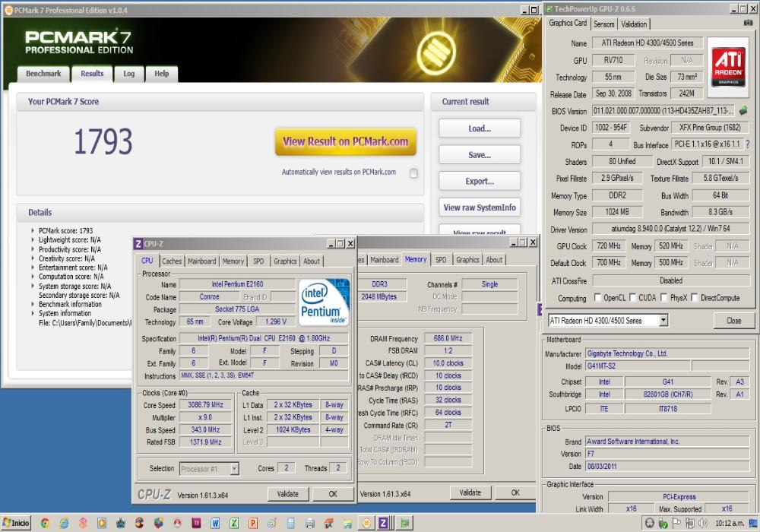Click the GPU-Z BIOS Version field
This screenshot has height=532, width=760.
663,111
